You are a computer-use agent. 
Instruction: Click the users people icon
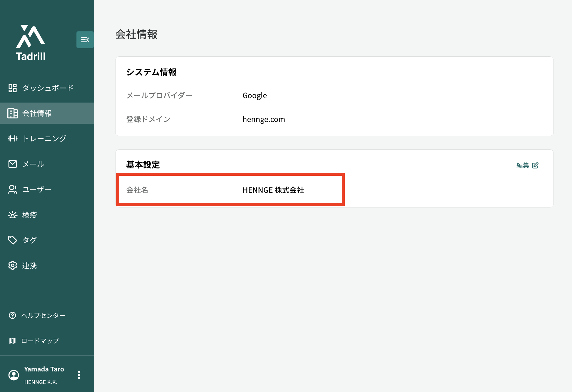click(x=13, y=189)
